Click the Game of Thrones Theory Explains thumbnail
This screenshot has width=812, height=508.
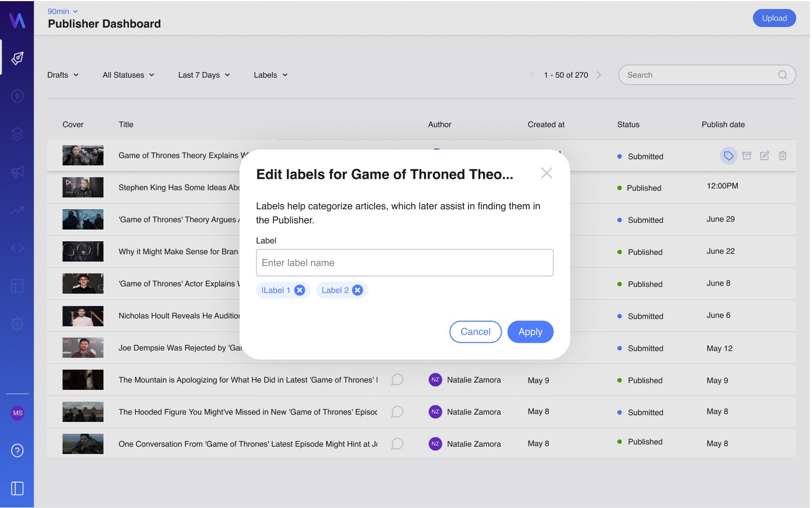[83, 155]
